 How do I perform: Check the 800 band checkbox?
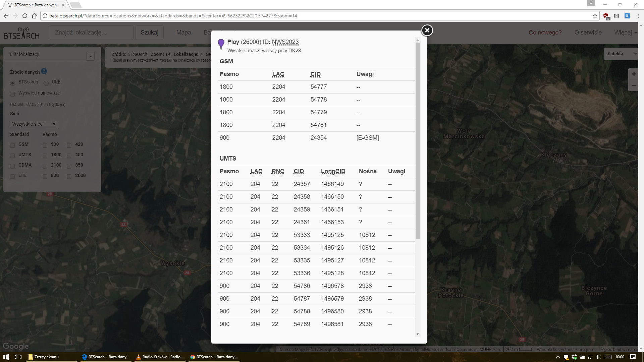pyautogui.click(x=45, y=176)
